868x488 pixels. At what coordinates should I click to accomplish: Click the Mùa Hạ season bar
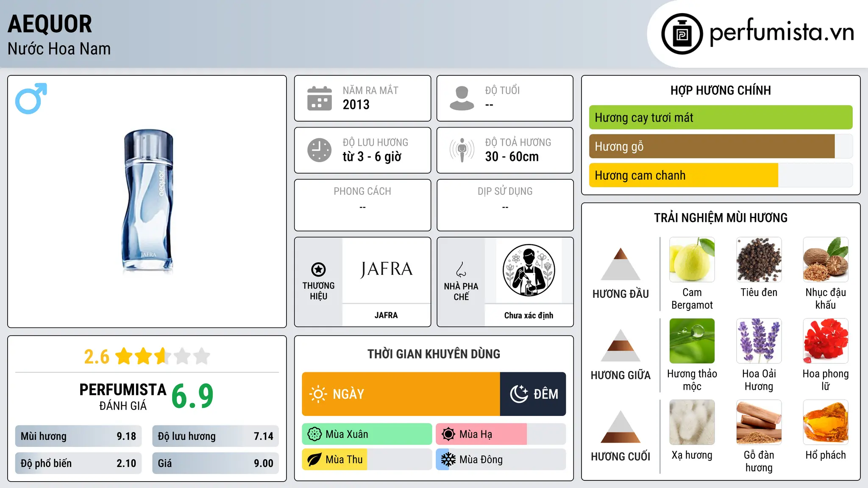(x=501, y=434)
